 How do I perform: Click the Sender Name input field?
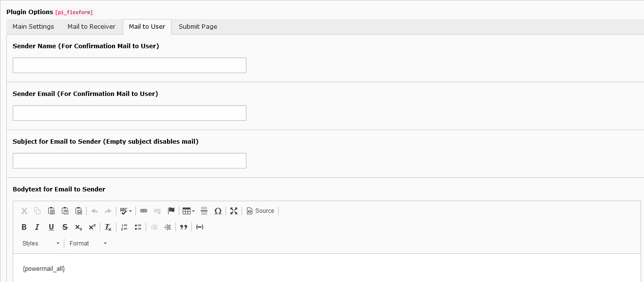(129, 65)
